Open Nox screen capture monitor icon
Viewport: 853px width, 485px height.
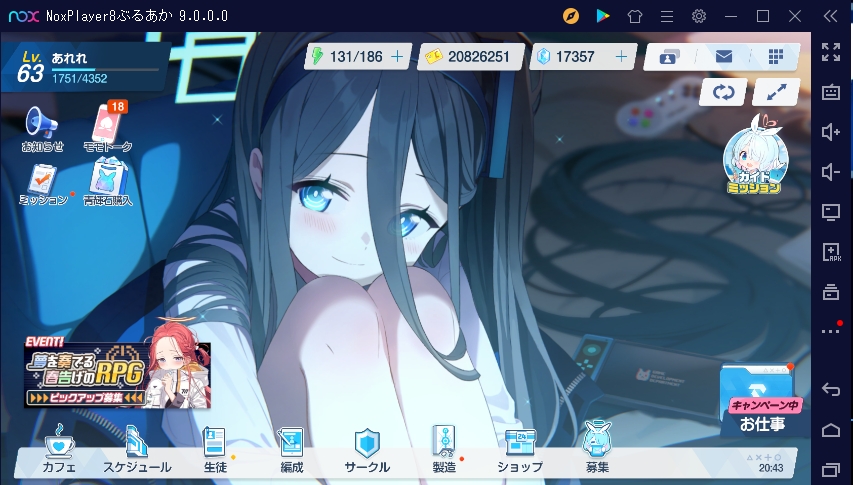831,212
